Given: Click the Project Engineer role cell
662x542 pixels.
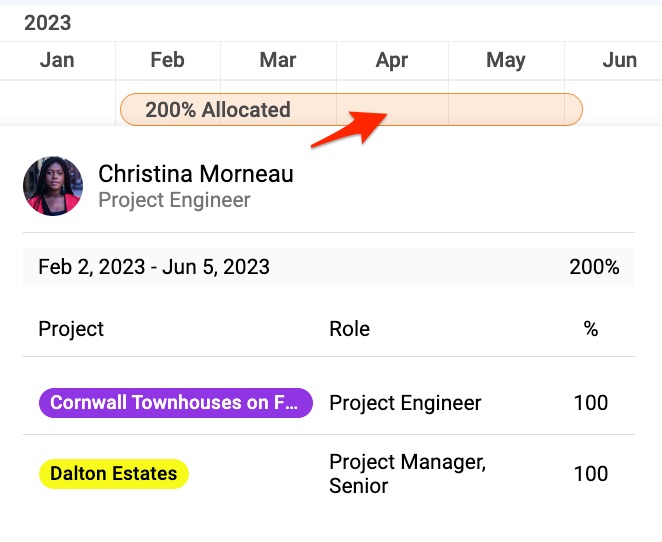Looking at the screenshot, I should pos(405,403).
